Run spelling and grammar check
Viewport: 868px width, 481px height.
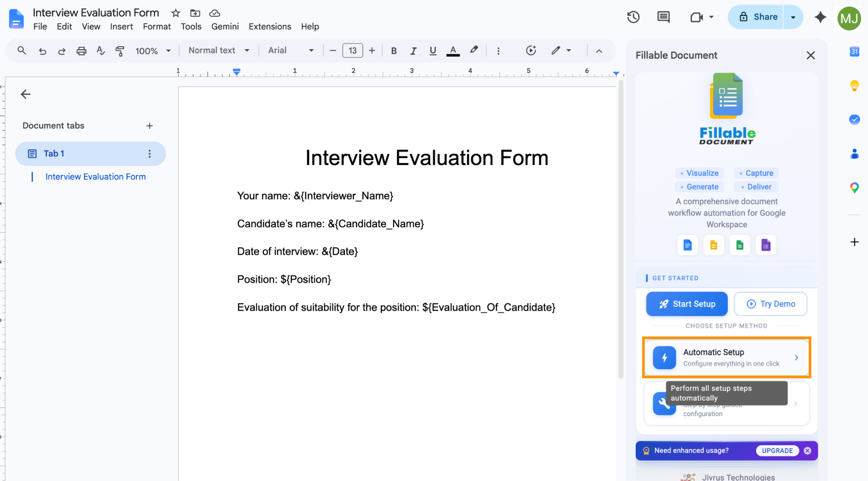pyautogui.click(x=100, y=51)
